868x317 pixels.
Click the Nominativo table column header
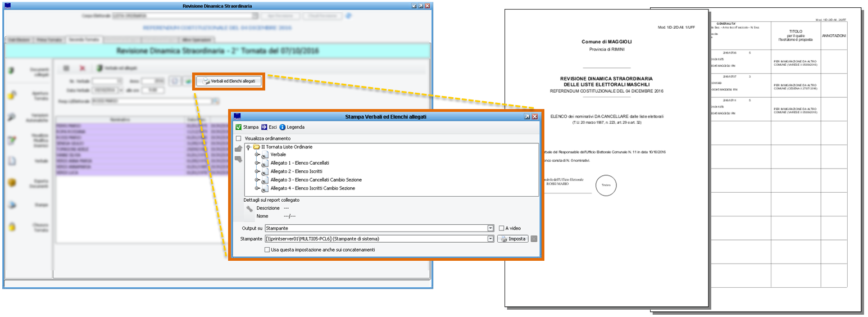(x=120, y=120)
